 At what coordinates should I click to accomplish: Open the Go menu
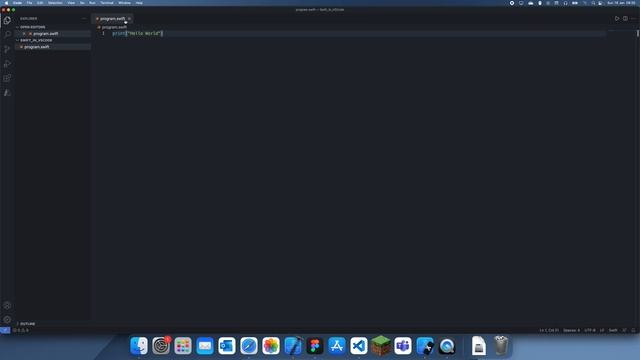[82, 3]
